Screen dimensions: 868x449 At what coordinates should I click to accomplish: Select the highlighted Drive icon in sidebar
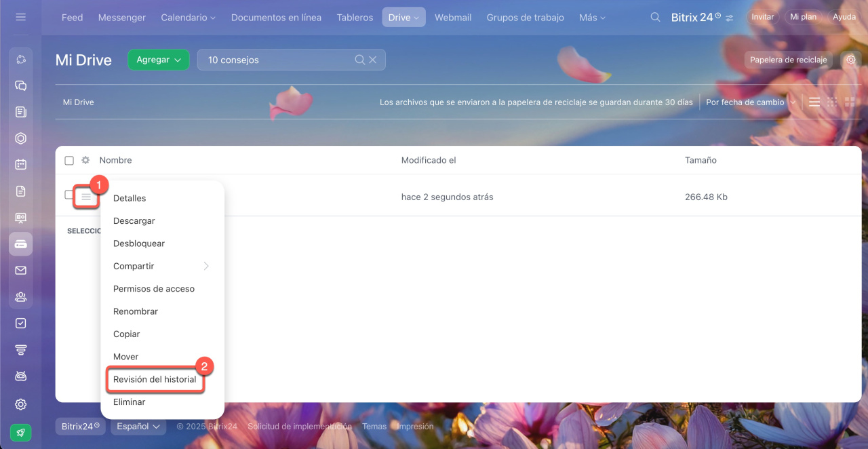coord(20,244)
